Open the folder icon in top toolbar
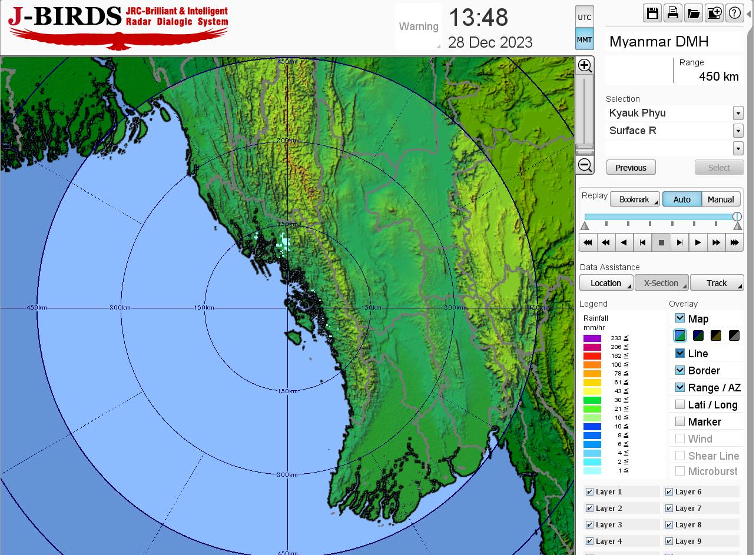This screenshot has width=756, height=555. (694, 13)
